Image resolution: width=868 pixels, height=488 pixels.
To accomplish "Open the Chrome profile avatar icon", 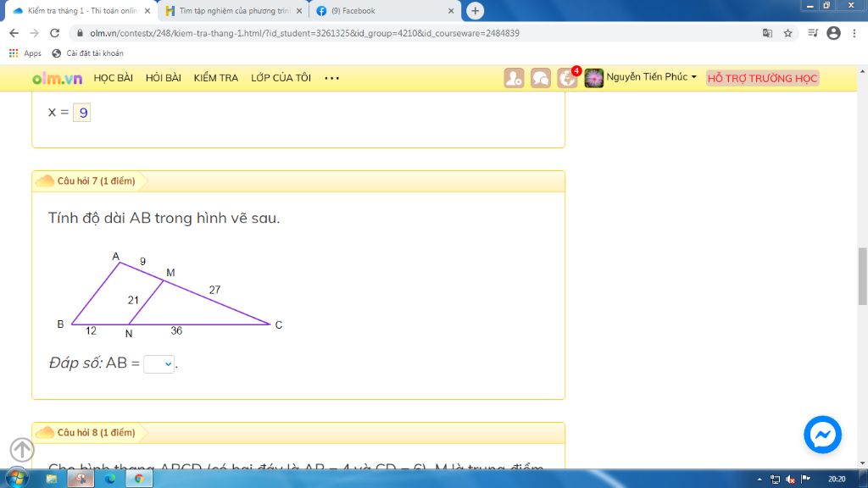I will 834,33.
